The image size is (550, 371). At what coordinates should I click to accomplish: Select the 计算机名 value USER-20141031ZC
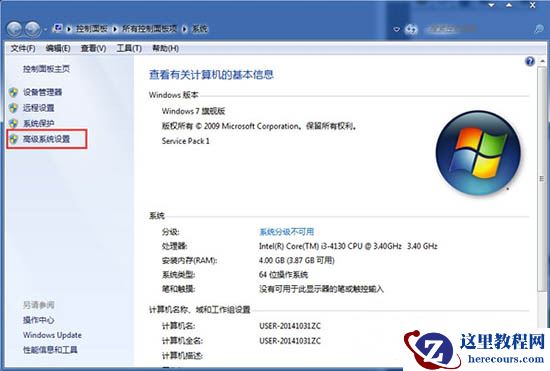tap(290, 326)
